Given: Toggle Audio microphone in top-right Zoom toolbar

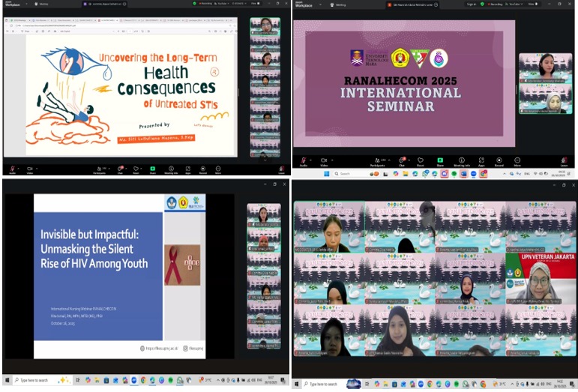Looking at the screenshot, I should [x=302, y=160].
